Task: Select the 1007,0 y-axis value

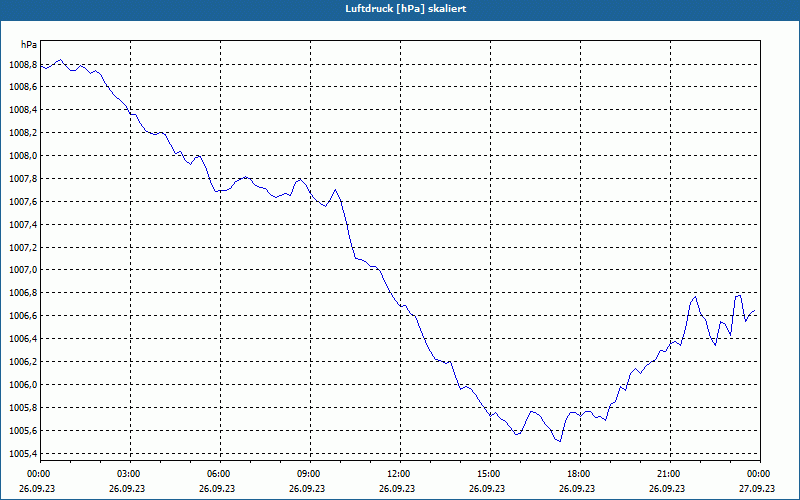Action: pyautogui.click(x=23, y=270)
